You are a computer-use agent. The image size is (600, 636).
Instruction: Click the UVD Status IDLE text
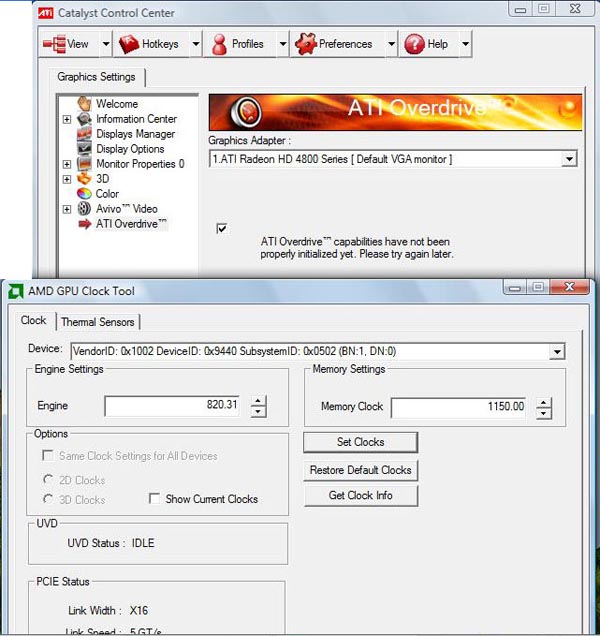click(111, 543)
